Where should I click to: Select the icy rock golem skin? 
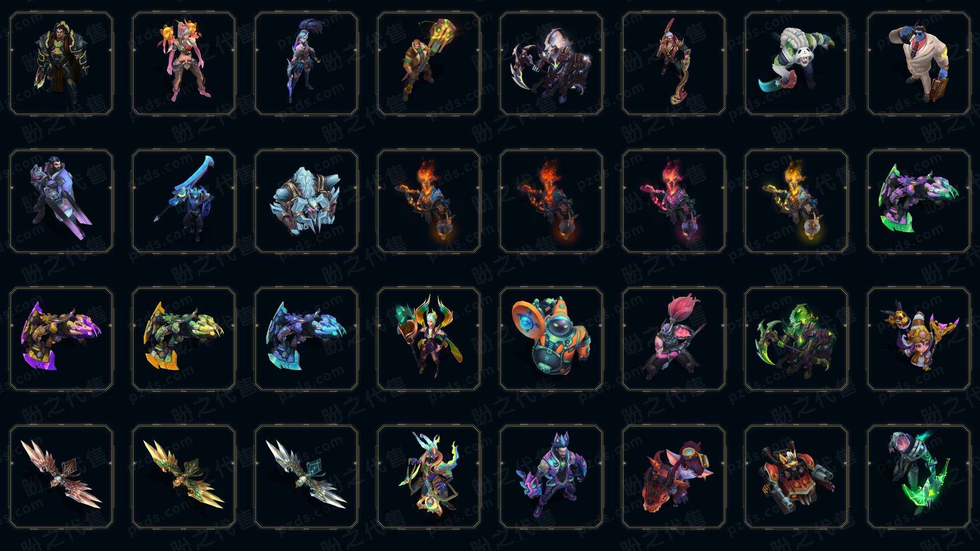306,201
